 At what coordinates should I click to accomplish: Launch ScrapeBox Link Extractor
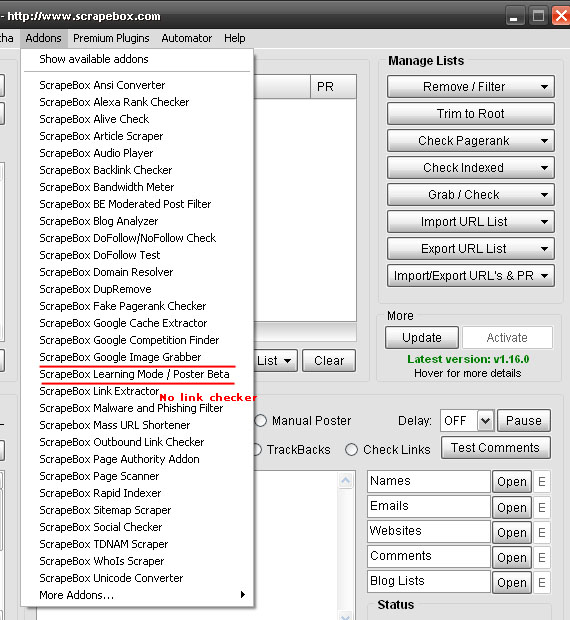[x=137, y=391]
